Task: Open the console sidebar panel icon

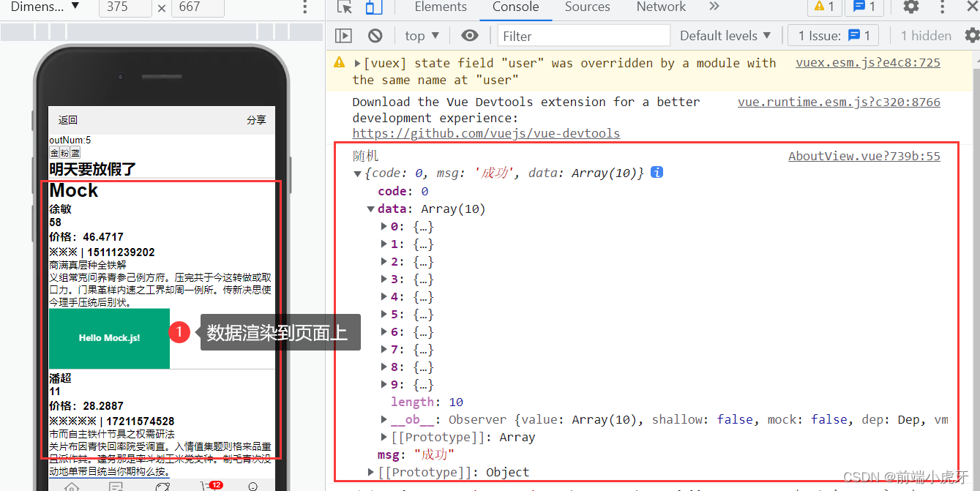Action: 343,35
